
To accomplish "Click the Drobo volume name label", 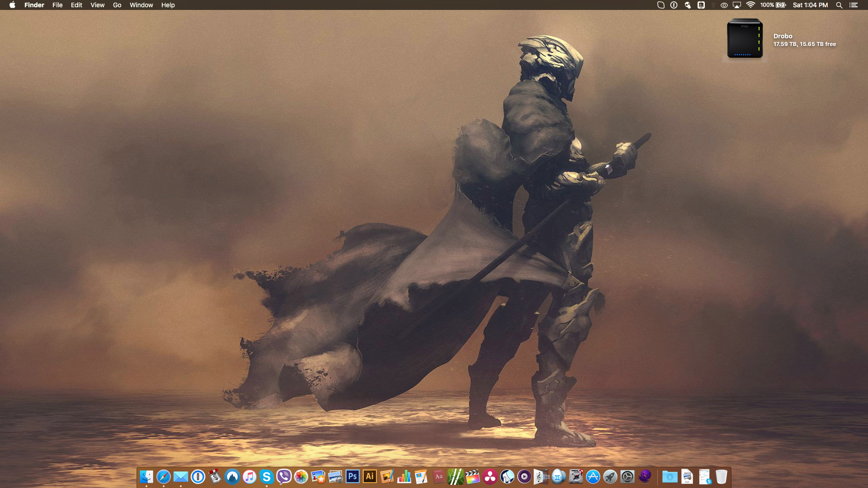I will click(x=783, y=36).
